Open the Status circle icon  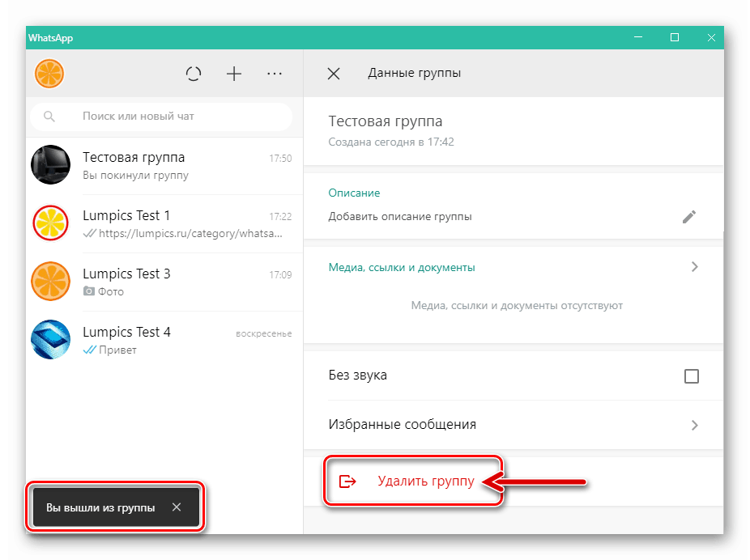click(194, 74)
